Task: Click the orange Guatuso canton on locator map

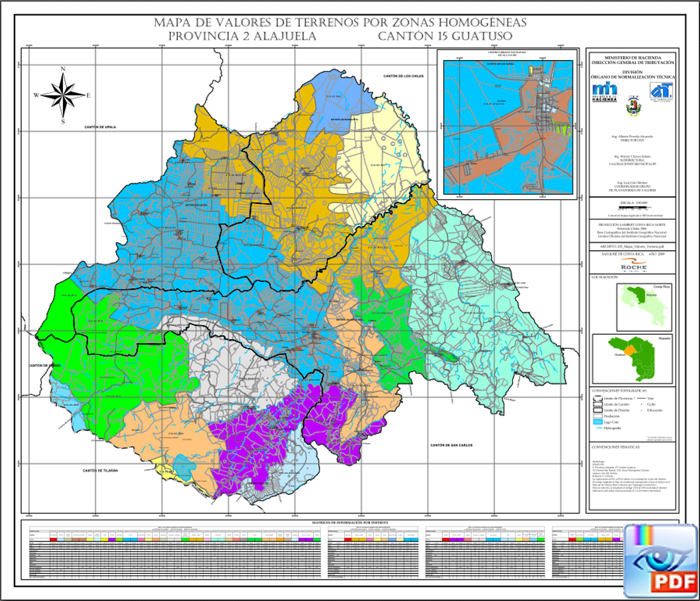Action: 630,351
